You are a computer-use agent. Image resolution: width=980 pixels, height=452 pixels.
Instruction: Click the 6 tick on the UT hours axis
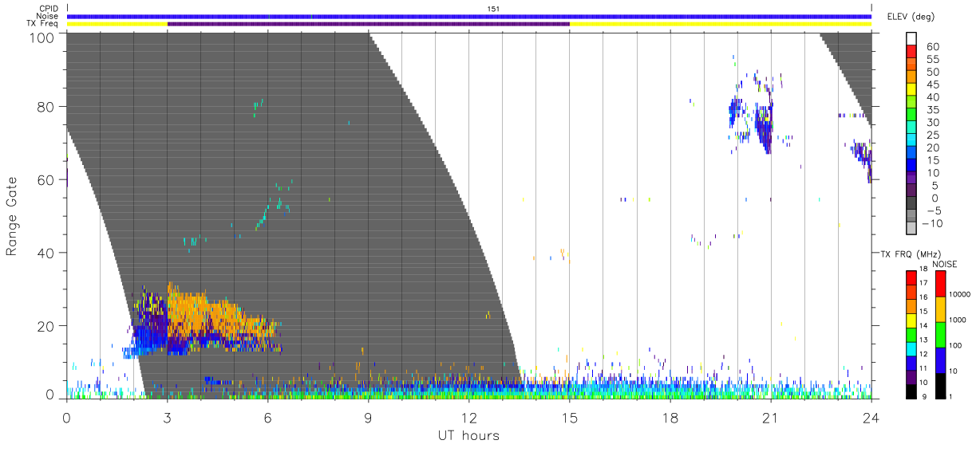coord(268,416)
